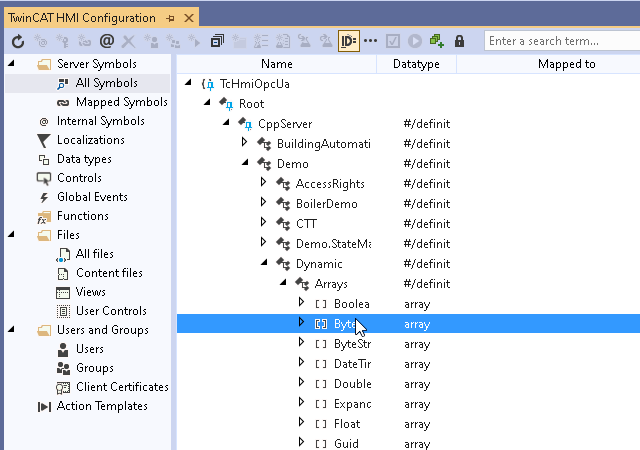
Task: Click the new link symbol toolbar icon
Action: [84, 41]
